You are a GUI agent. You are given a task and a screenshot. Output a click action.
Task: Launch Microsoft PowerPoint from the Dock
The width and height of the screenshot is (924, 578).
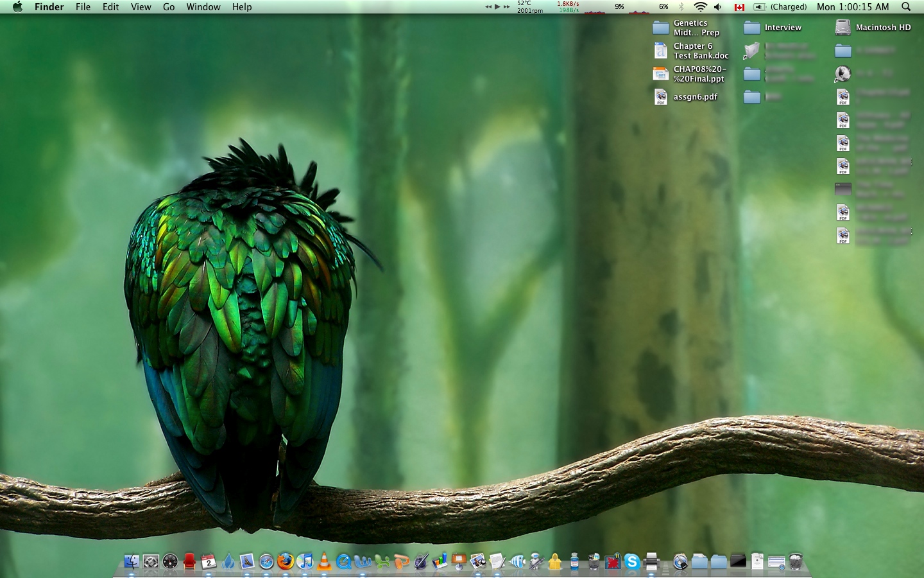pos(402,561)
